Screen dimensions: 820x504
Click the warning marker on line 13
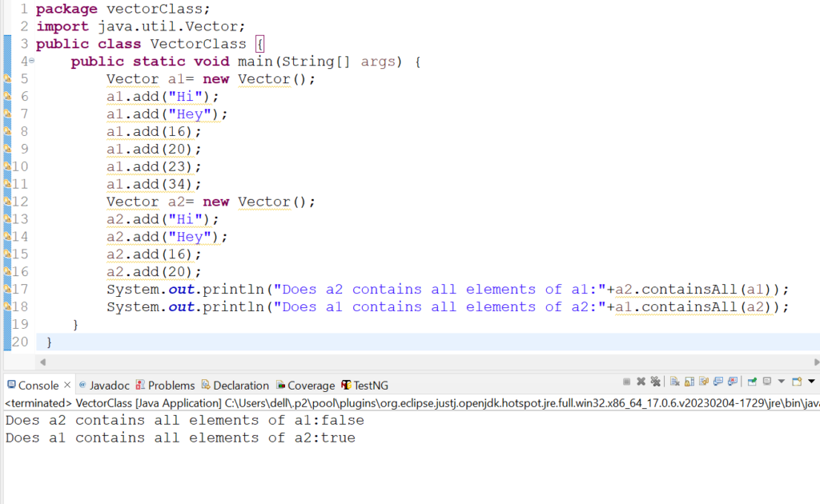[x=7, y=219]
